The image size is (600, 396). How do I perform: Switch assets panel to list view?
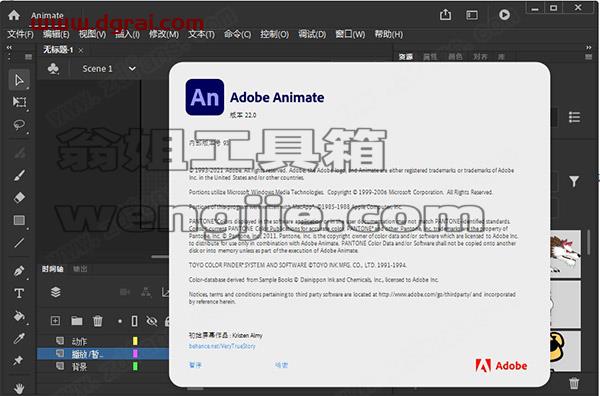(x=574, y=117)
